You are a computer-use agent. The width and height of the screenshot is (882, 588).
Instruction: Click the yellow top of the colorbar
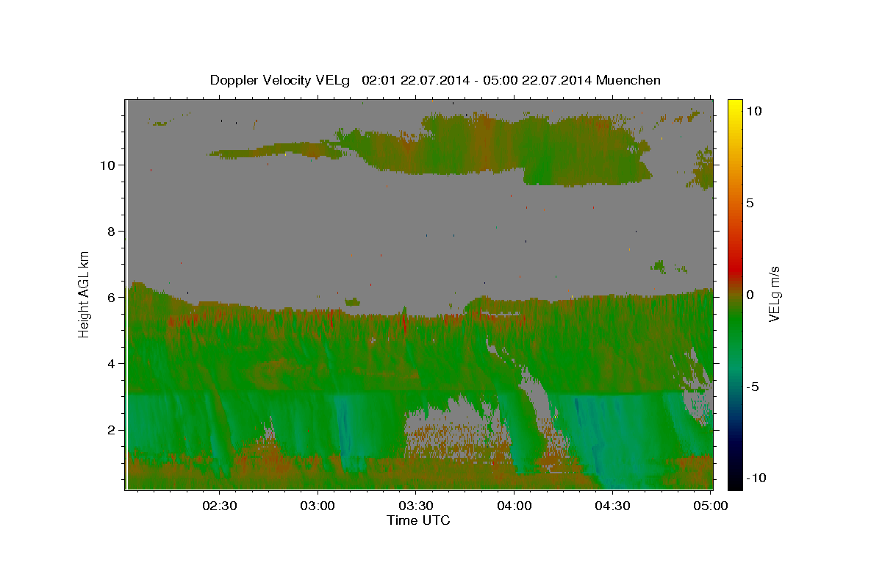(735, 107)
